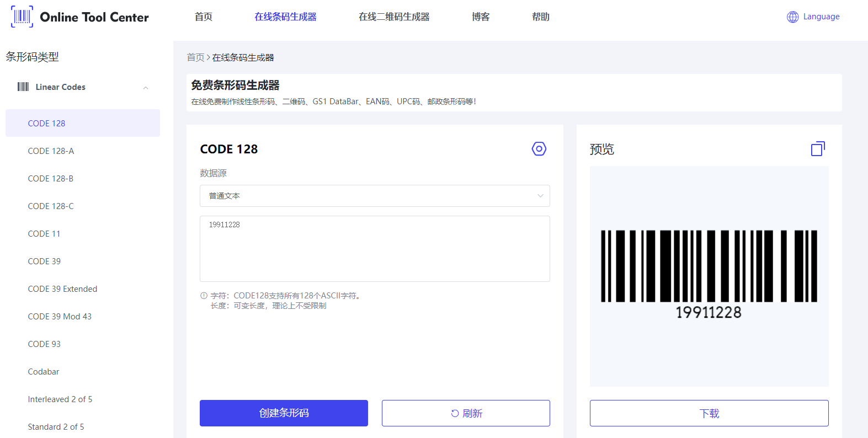Collapse the Linear Codes section
Viewport: 868px width, 438px height.
click(146, 88)
